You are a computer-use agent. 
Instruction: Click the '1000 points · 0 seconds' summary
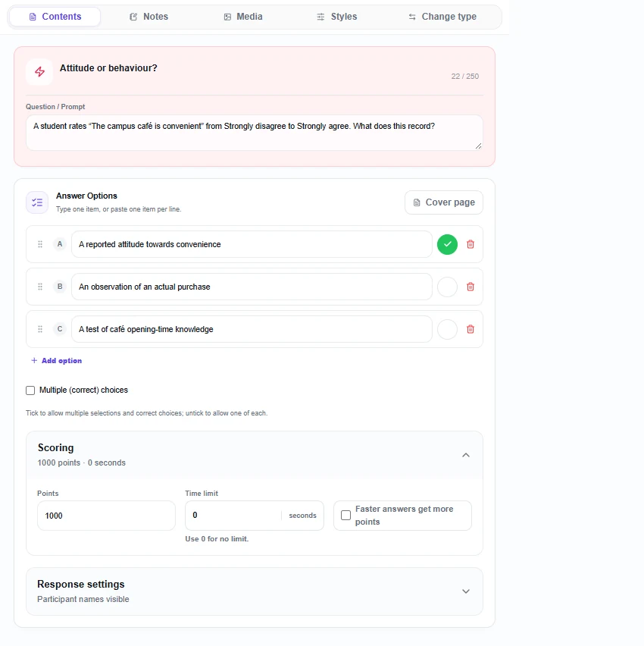click(82, 463)
